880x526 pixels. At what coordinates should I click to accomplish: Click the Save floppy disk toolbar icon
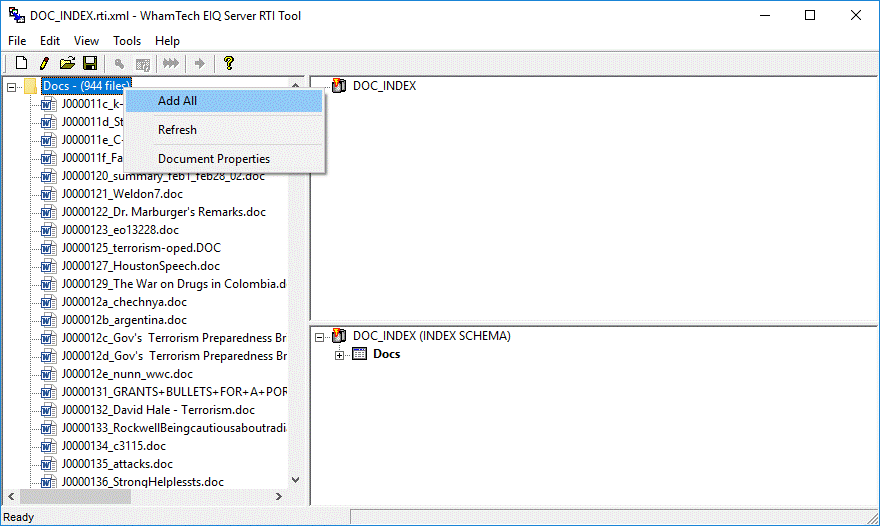point(90,63)
